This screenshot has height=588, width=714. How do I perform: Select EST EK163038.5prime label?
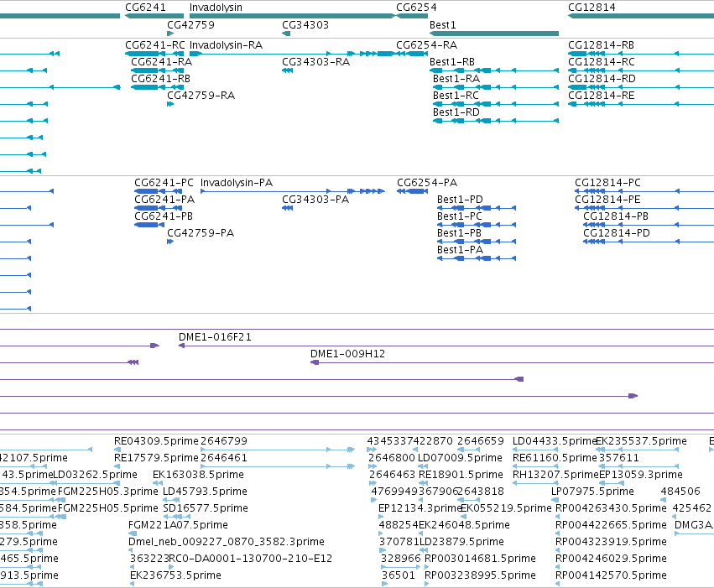coord(198,475)
